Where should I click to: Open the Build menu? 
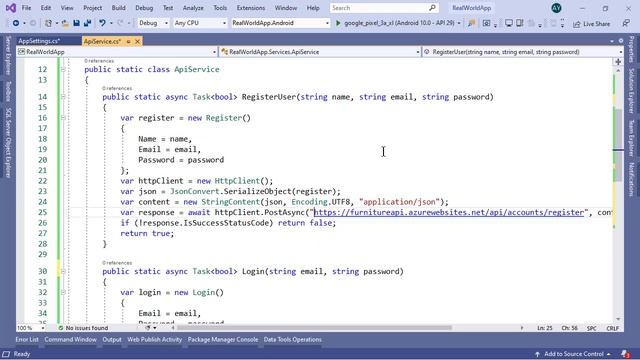click(118, 8)
